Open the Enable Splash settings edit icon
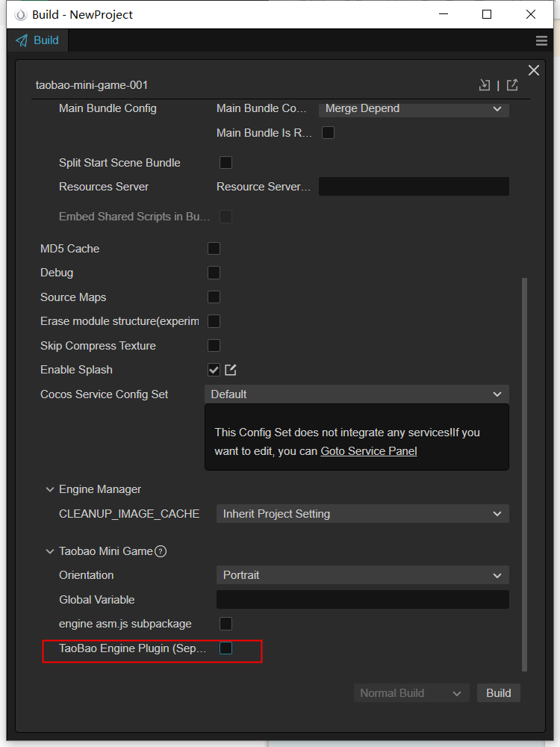Screen dimensions: 560x747 231,370
